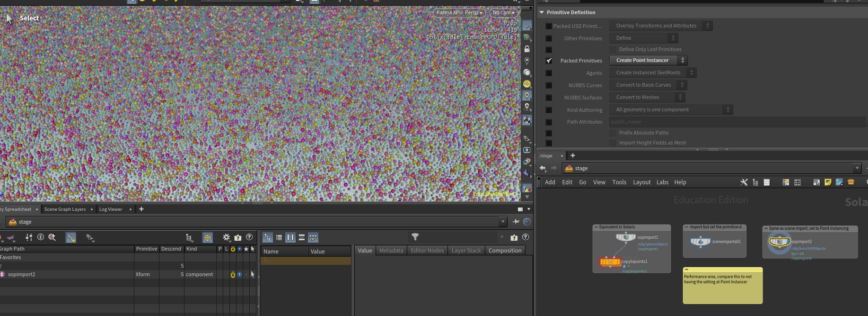Open the Composition tab
Viewport: 868px width, 316px height.
505,251
